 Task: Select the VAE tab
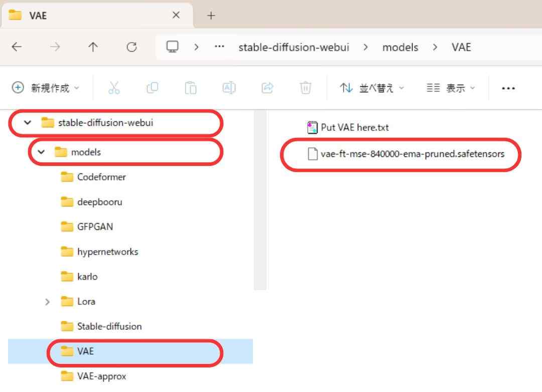point(40,15)
